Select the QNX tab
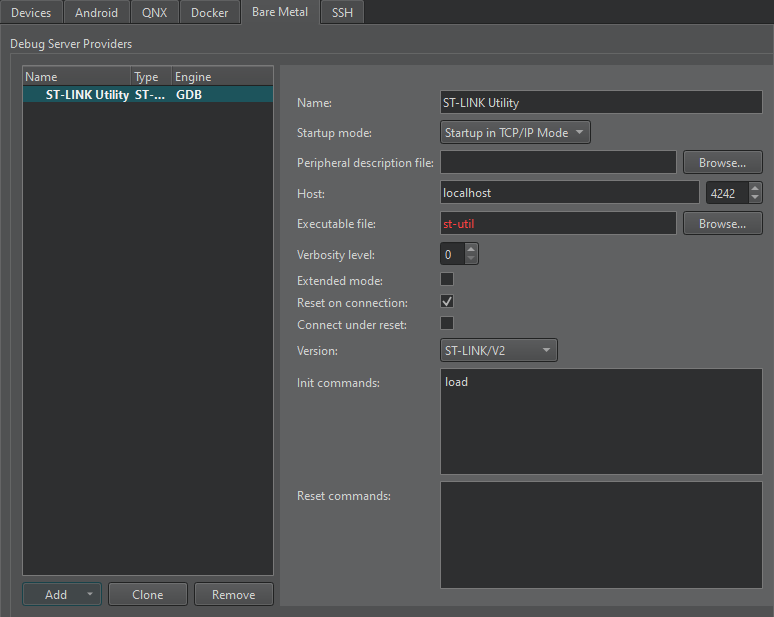This screenshot has height=617, width=774. pyautogui.click(x=154, y=13)
